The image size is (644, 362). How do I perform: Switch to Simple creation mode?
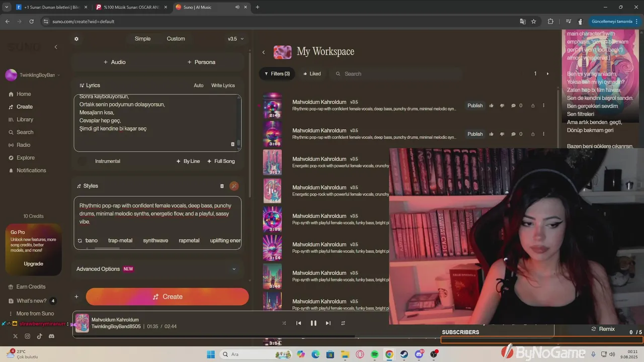pos(142,39)
